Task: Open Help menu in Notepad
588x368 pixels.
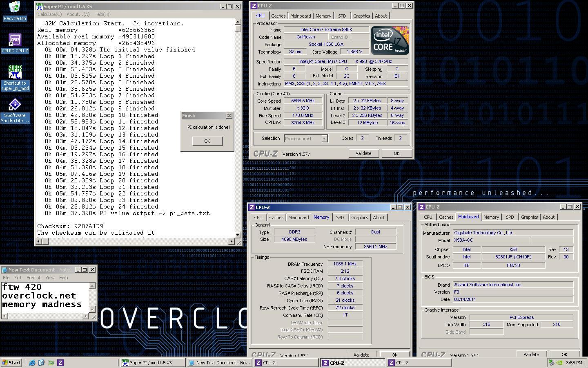Action: point(63,278)
